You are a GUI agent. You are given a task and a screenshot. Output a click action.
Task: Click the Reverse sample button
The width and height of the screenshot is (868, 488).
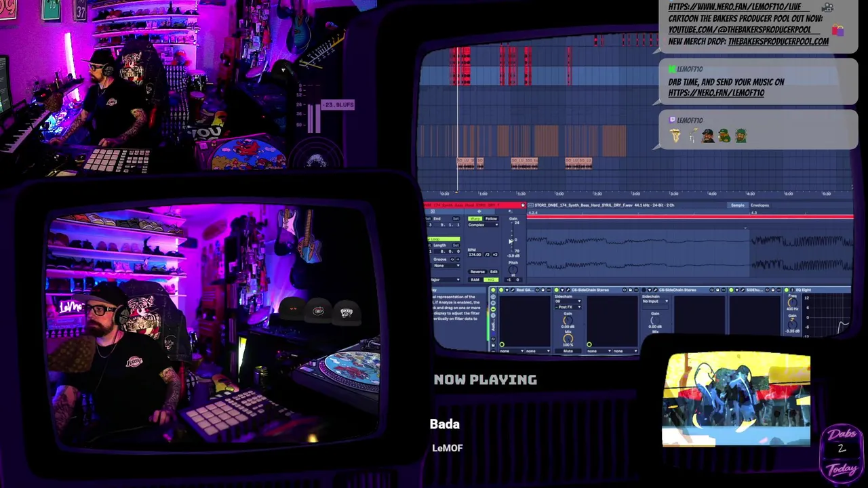click(x=477, y=272)
